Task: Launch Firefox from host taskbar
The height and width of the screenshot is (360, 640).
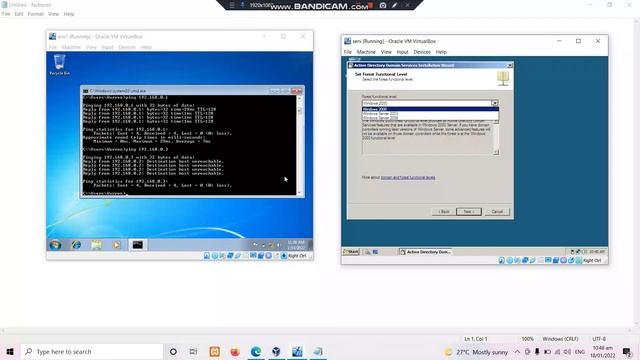Action: pyautogui.click(x=235, y=351)
